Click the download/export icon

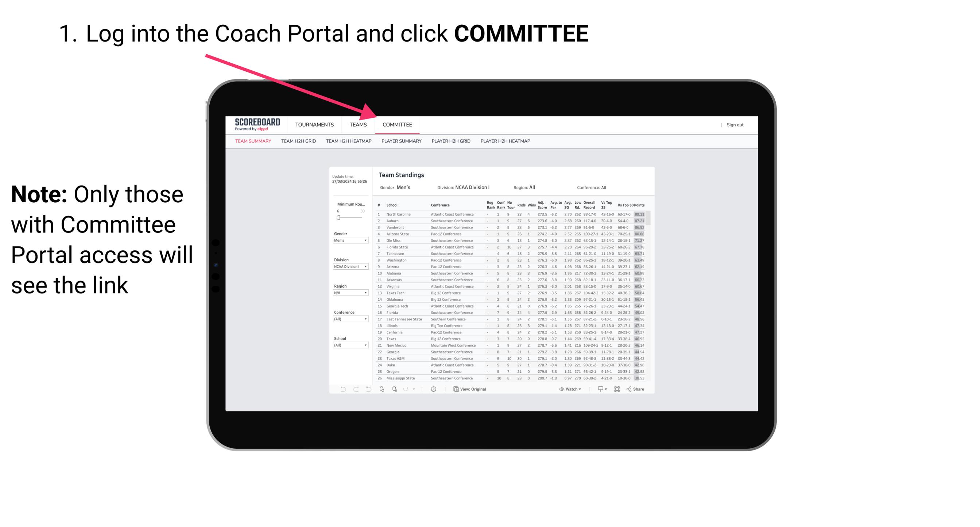599,389
